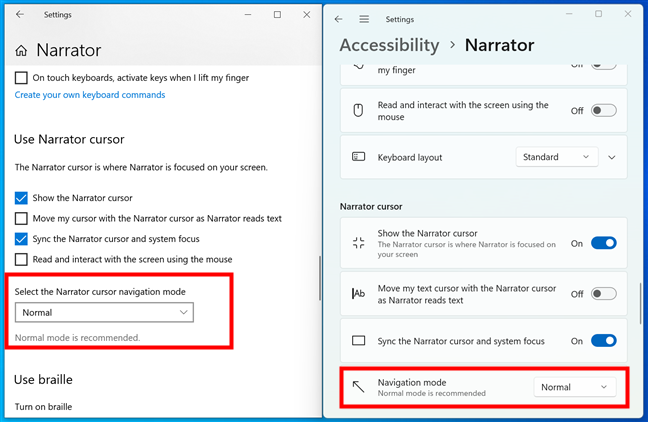Open Create your own keyboard commands link

pyautogui.click(x=90, y=95)
